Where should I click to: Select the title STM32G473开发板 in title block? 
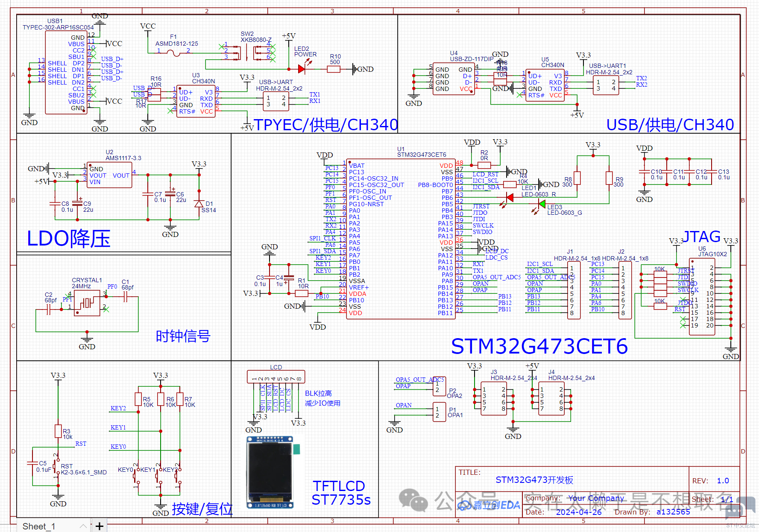[x=534, y=480]
